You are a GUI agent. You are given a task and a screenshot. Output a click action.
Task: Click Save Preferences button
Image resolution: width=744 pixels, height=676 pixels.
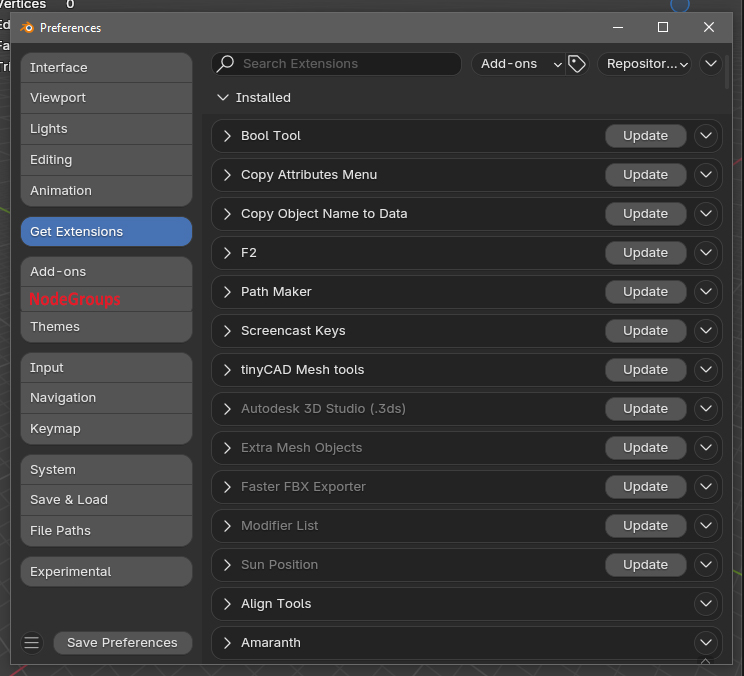pyautogui.click(x=122, y=643)
